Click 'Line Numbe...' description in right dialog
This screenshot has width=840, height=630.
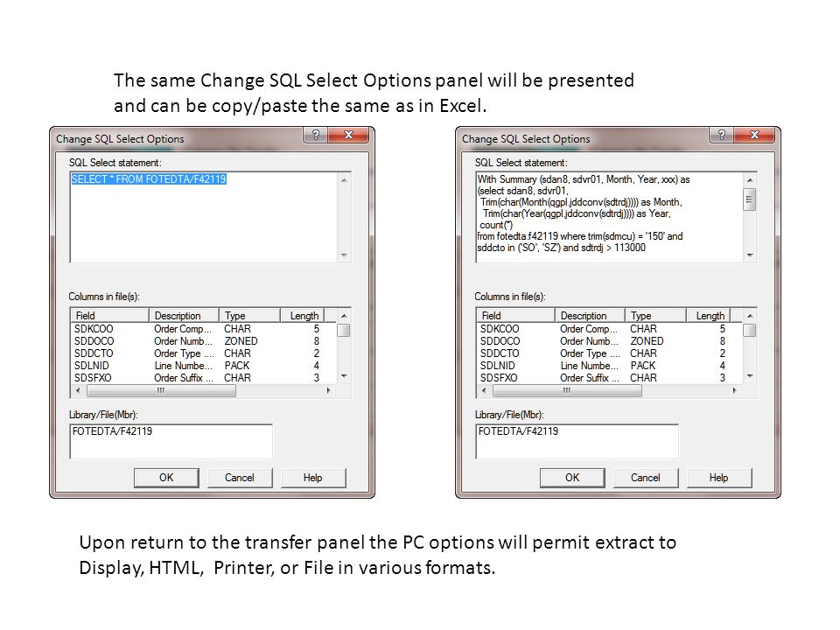(589, 366)
